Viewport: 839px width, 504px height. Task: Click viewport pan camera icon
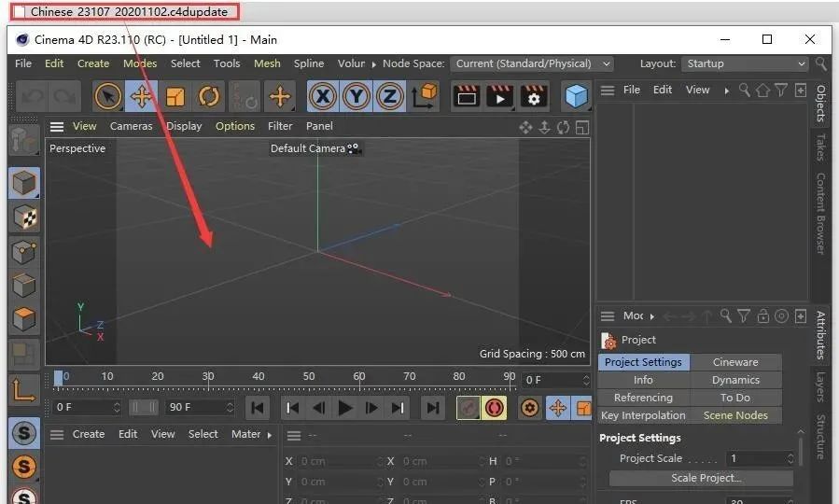coord(525,127)
